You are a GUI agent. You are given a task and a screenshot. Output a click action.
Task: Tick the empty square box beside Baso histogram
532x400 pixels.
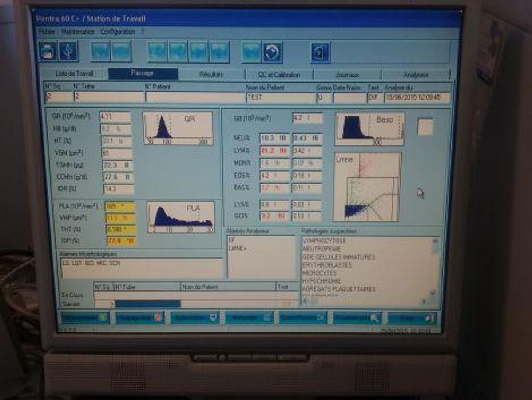(425, 127)
